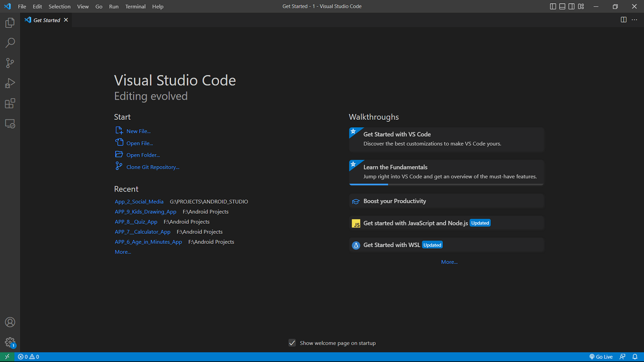Open recent project APP_8__Quiz_App
Image resolution: width=644 pixels, height=362 pixels.
136,222
